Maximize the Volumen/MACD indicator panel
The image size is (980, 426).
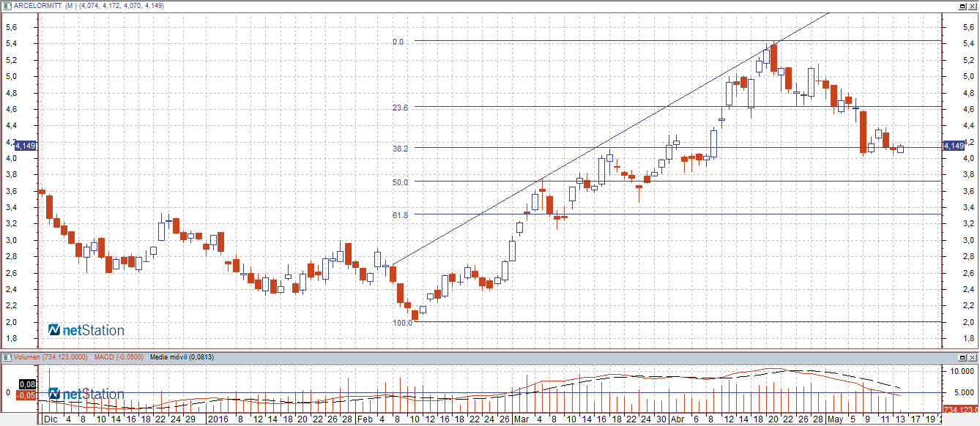tap(964, 356)
